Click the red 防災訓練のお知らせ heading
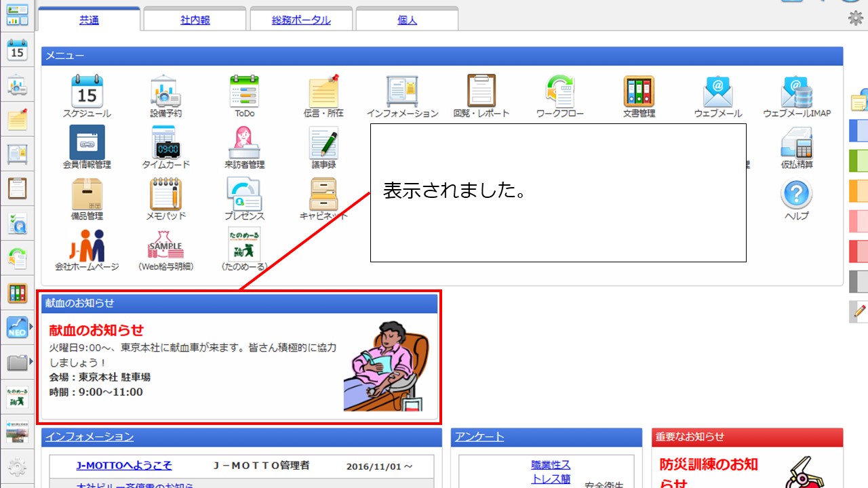The width and height of the screenshot is (868, 488). point(709,474)
